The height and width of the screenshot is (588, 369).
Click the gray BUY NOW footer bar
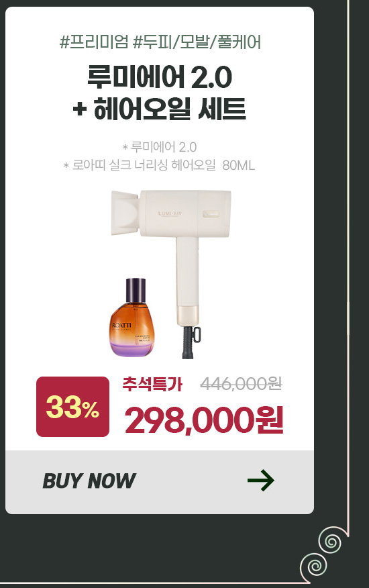160,482
